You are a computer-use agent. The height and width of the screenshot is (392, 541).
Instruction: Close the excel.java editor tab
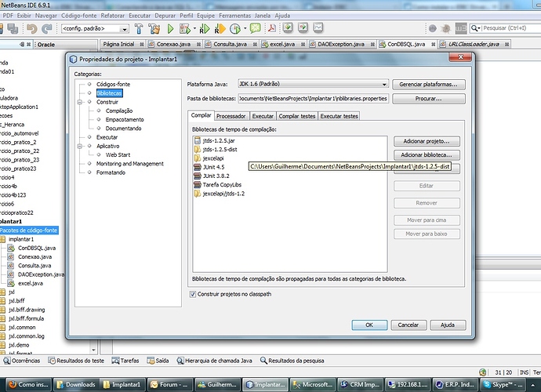[303, 44]
